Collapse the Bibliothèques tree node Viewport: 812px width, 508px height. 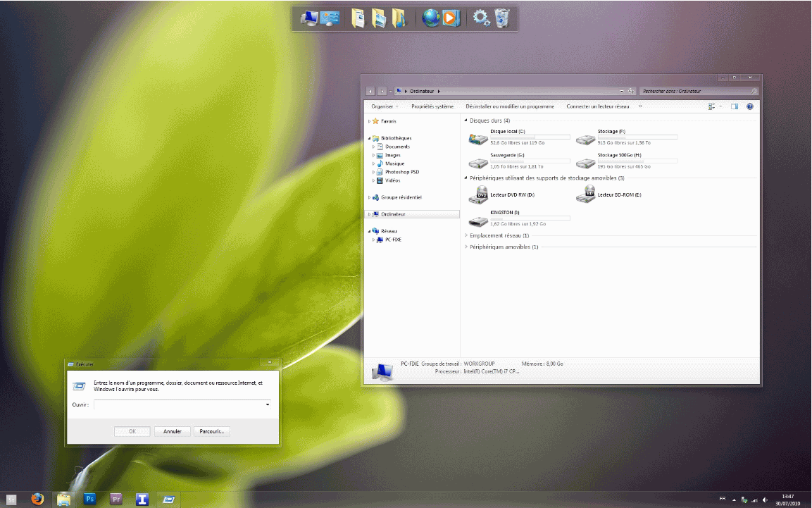(x=370, y=138)
